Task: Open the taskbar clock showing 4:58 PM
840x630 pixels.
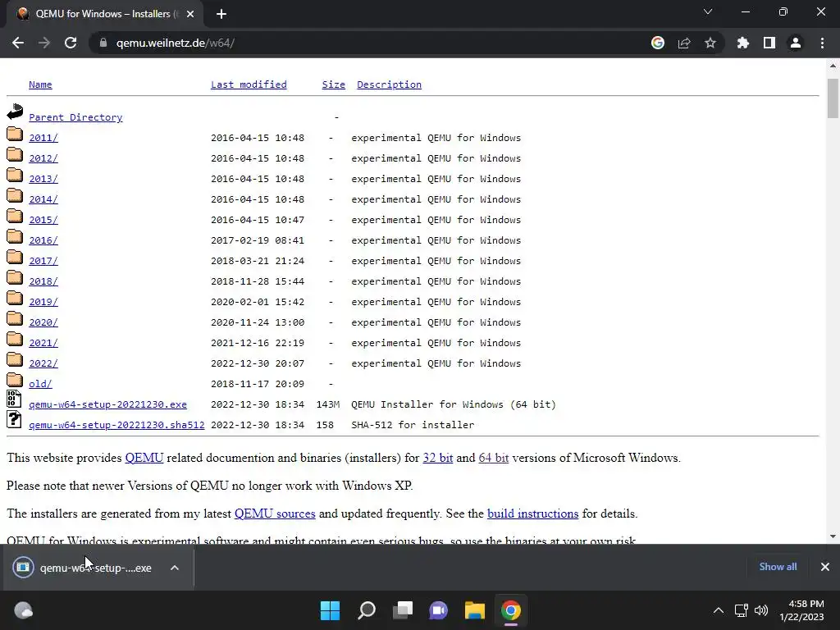Action: pos(802,610)
